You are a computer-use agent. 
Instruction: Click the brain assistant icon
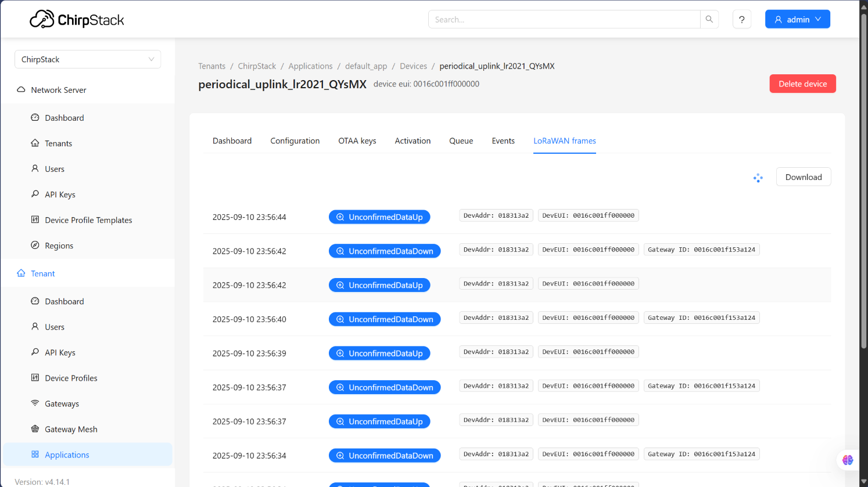pos(848,460)
